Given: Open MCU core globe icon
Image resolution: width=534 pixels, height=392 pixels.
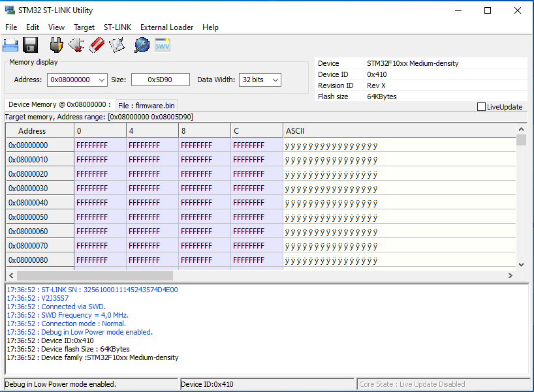Looking at the screenshot, I should [142, 45].
